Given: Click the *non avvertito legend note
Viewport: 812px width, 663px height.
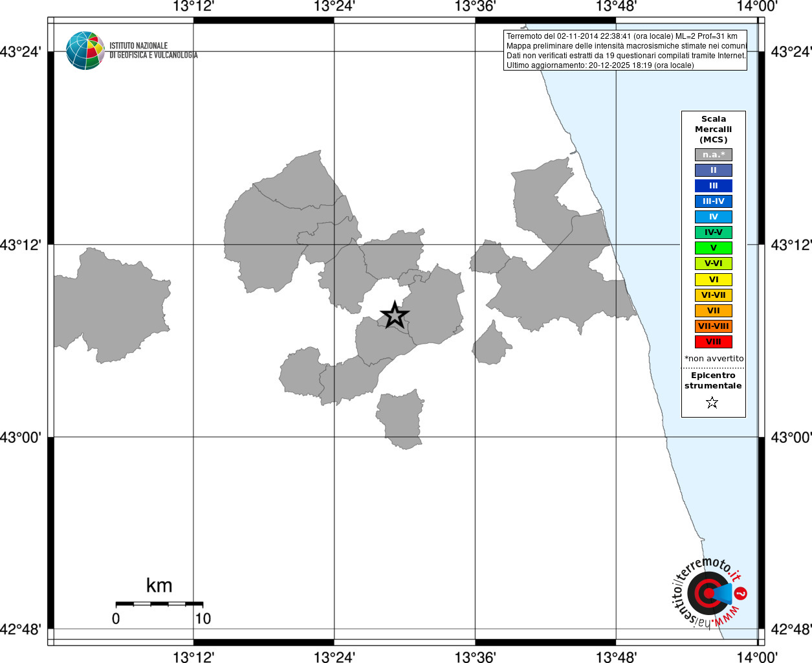Looking at the screenshot, I should (x=714, y=359).
